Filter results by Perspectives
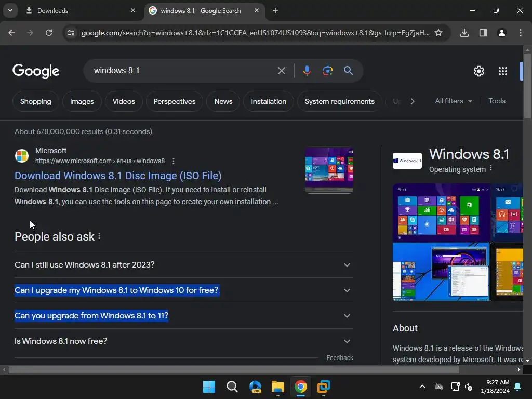 pyautogui.click(x=175, y=101)
